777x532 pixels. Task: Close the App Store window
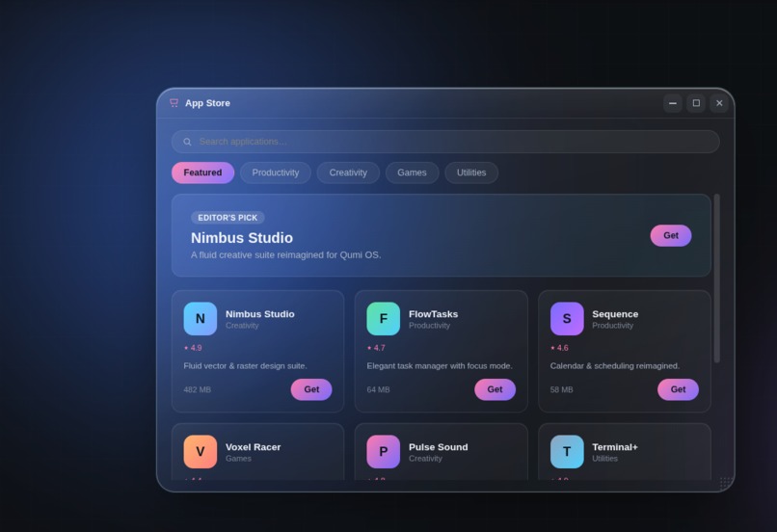click(719, 103)
